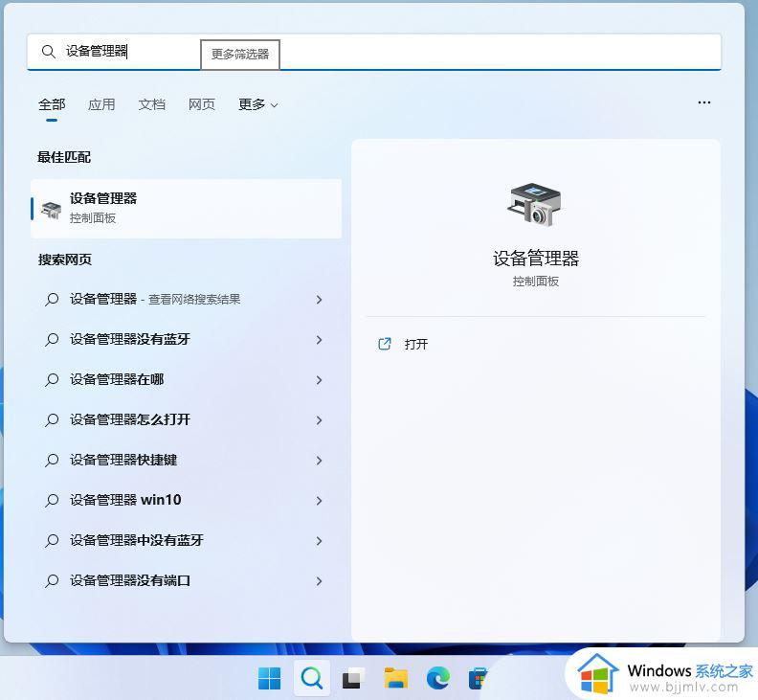Open Microsoft Store from the taskbar
Viewport: 758px width, 700px height.
click(x=479, y=678)
